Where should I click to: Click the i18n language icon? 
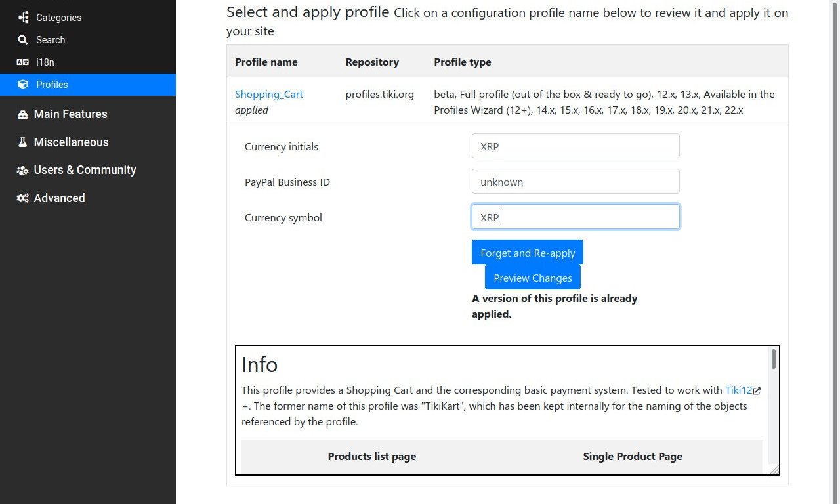[23, 62]
